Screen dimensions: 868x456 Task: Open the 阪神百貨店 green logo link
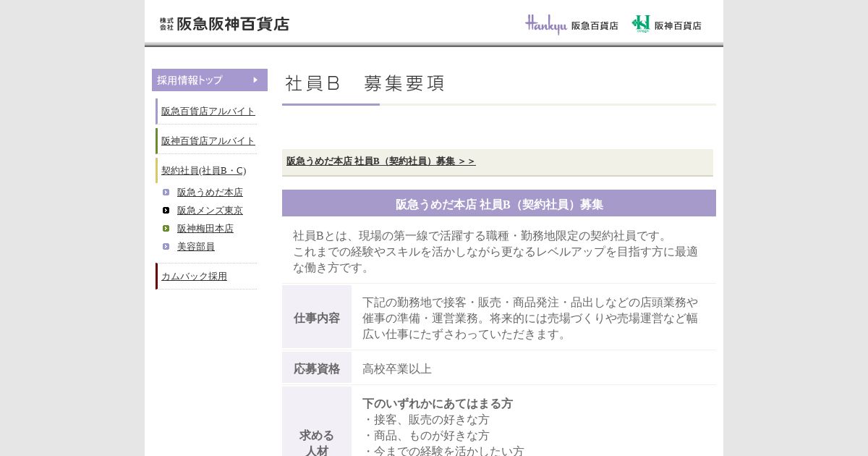click(666, 25)
